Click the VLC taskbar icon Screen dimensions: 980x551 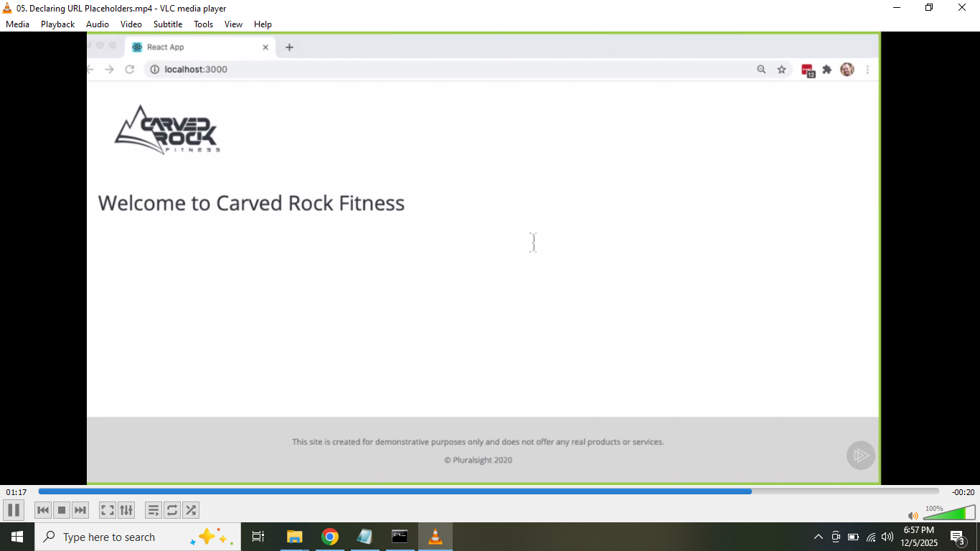435,537
